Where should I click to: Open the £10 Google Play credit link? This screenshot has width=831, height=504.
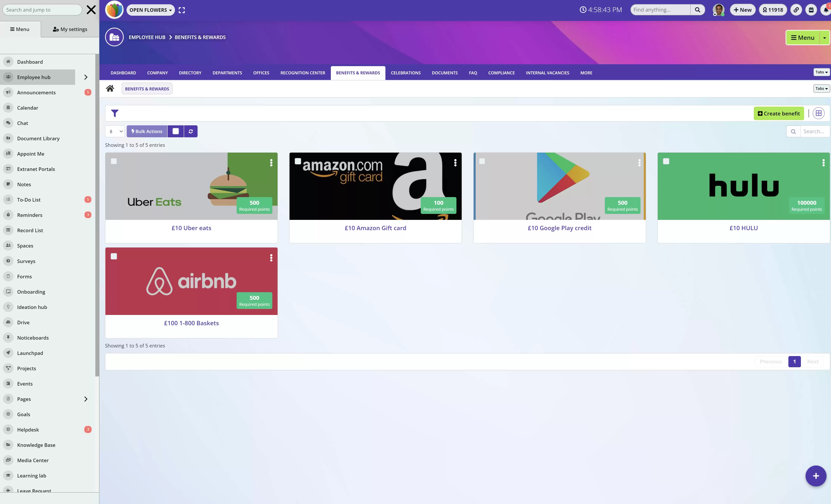coord(559,228)
